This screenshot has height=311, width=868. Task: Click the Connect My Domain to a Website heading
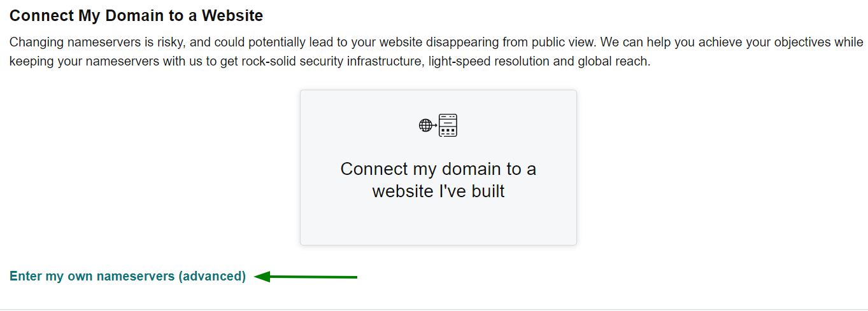136,15
